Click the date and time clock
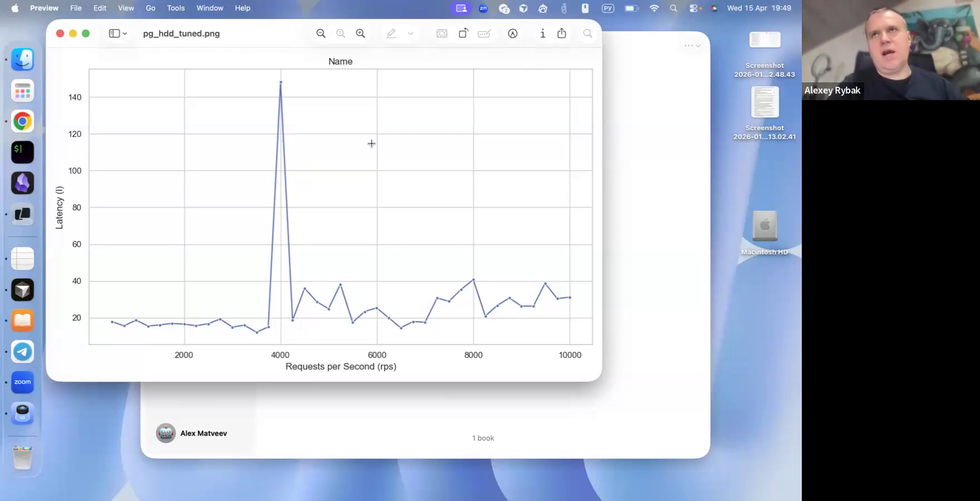The image size is (980, 501). [759, 8]
